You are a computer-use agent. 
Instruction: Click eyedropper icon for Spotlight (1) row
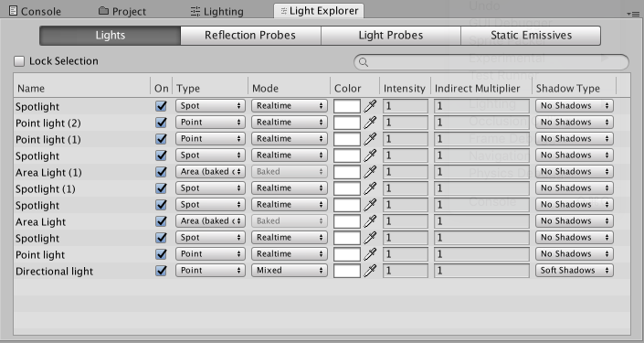coord(370,188)
